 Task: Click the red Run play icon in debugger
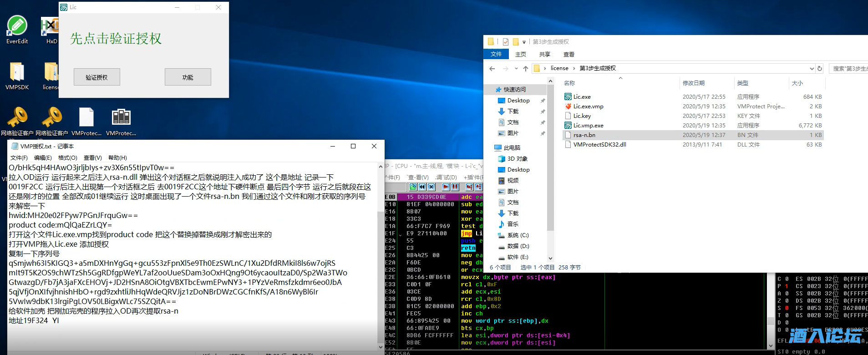pyautogui.click(x=446, y=187)
